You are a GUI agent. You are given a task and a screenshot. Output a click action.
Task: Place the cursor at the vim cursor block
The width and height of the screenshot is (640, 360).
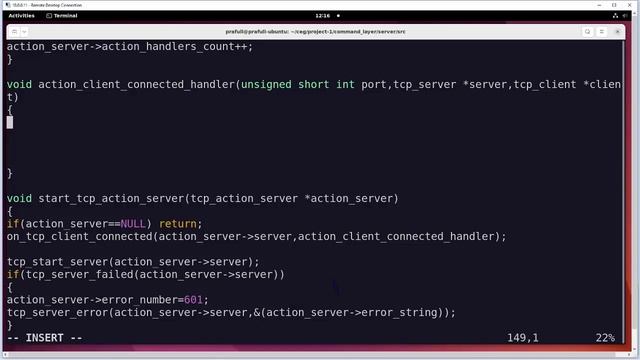point(10,122)
